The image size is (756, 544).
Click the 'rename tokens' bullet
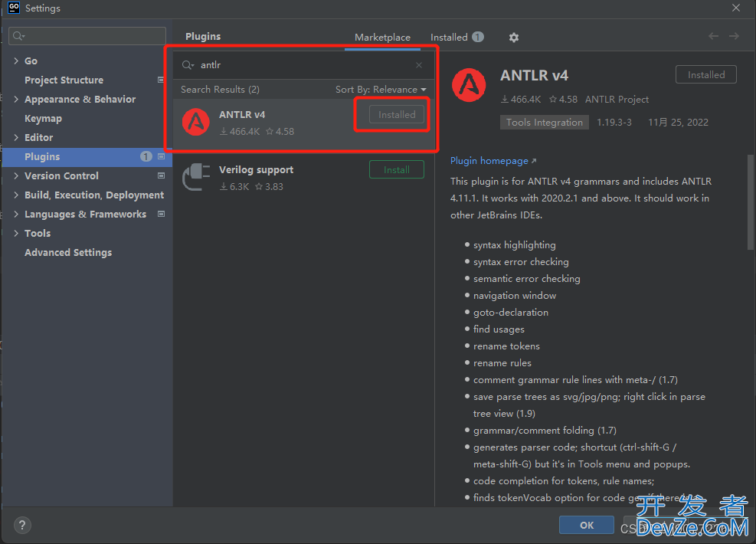[x=506, y=346]
